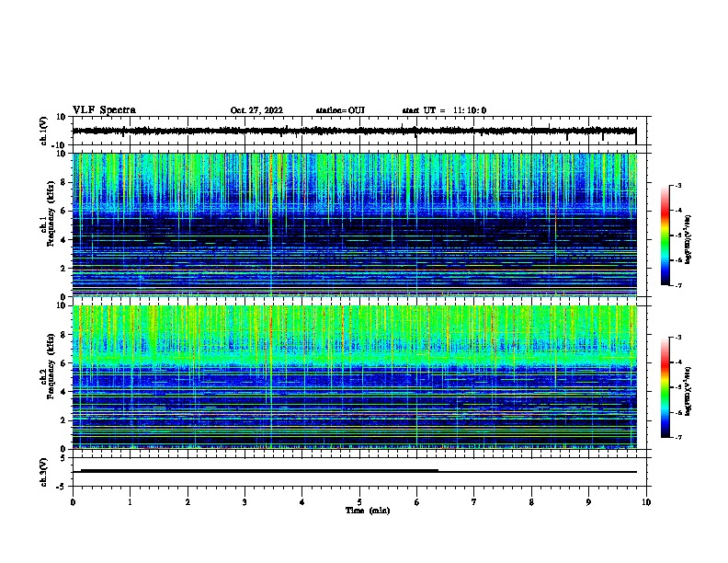Click the ch.1 waveform trace panel
The width and height of the screenshot is (728, 563).
point(359,131)
